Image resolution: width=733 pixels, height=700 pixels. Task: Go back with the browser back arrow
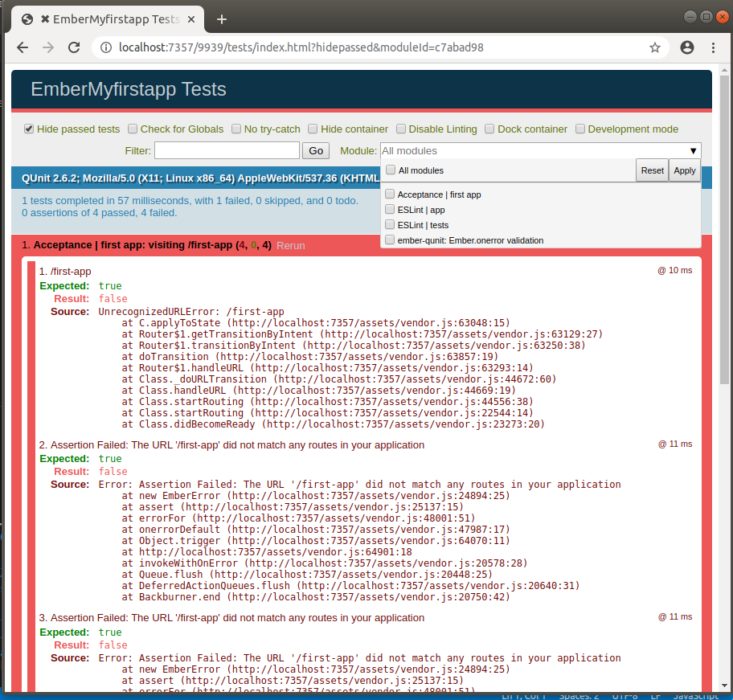[x=23, y=47]
